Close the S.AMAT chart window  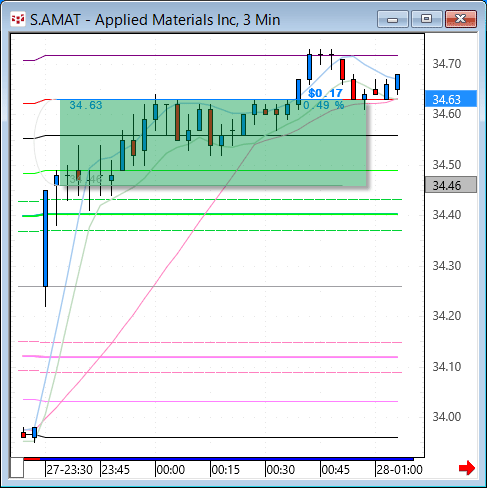461,19
